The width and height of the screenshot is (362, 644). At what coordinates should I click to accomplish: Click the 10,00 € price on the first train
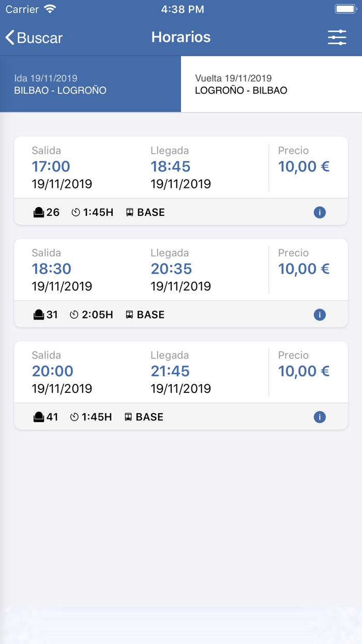coord(304,167)
